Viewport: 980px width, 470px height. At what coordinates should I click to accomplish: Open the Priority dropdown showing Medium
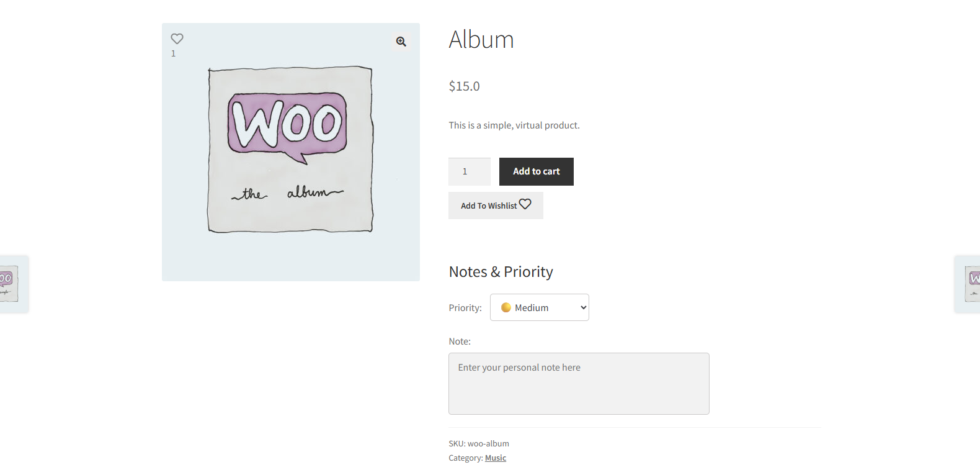[539, 307]
